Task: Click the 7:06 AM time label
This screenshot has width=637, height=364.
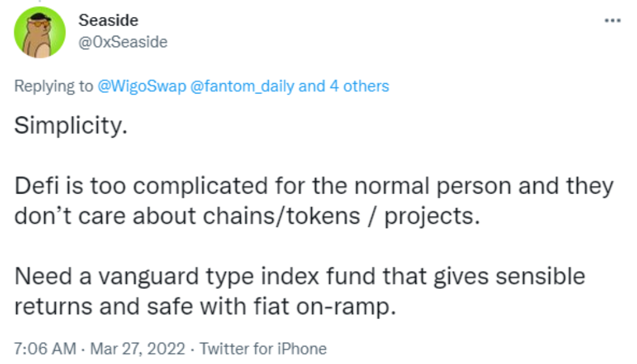Action: click(x=44, y=348)
